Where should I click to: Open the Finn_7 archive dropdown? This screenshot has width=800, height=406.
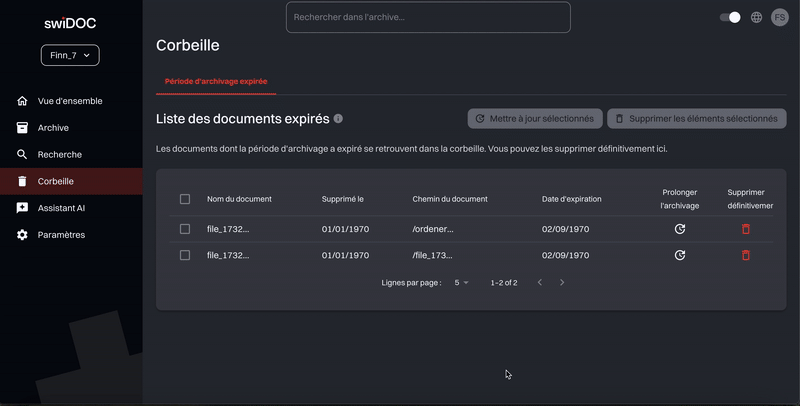click(x=70, y=56)
